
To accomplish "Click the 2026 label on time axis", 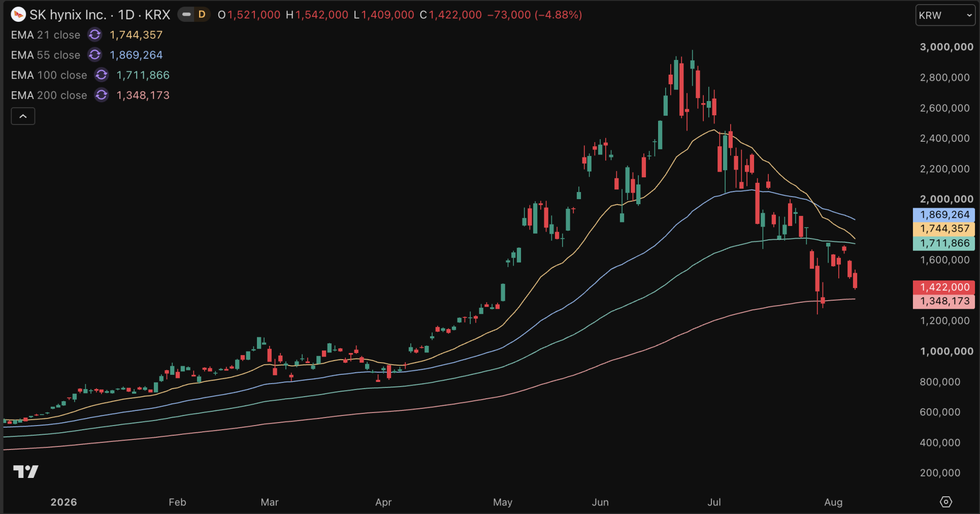I will (64, 502).
